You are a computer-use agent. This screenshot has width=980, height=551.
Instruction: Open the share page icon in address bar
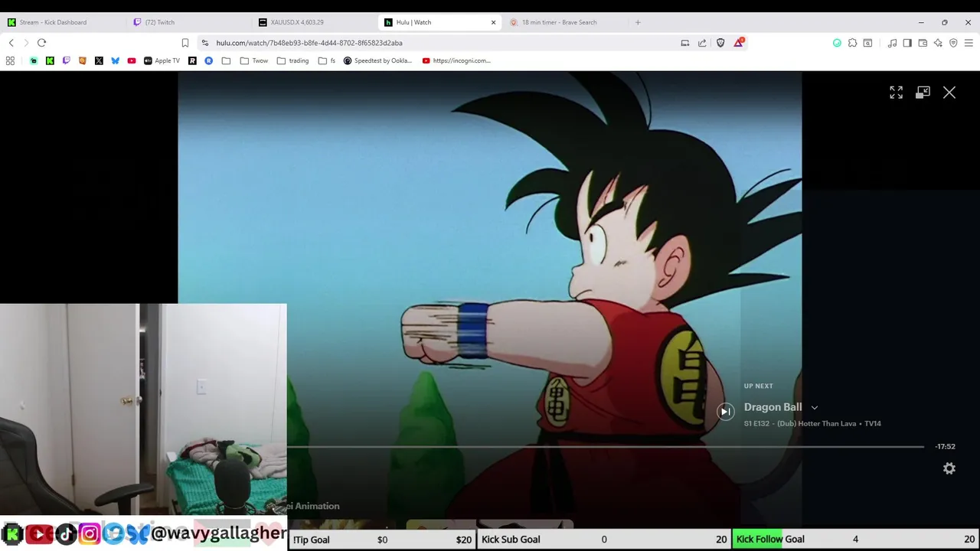tap(702, 43)
